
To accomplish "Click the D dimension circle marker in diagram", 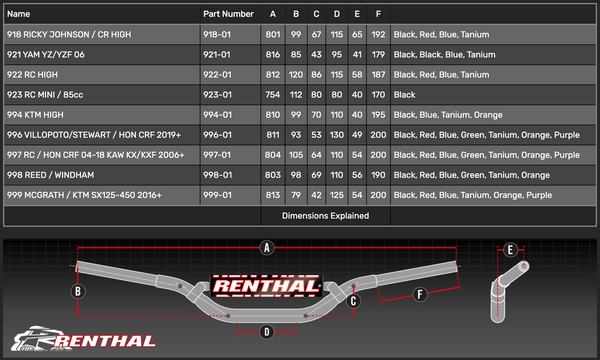I will coord(267,332).
